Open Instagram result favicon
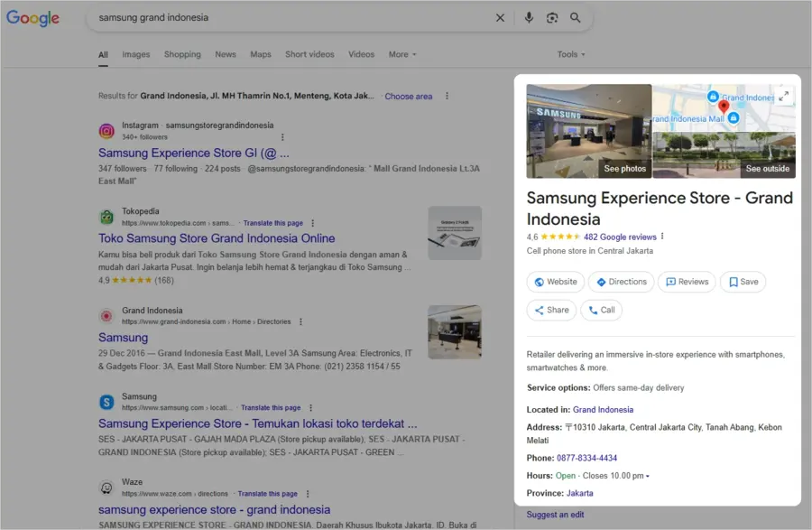This screenshot has height=530, width=812. [106, 131]
